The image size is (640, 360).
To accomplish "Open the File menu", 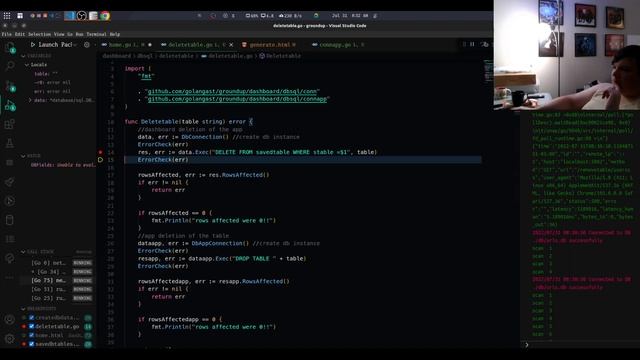I will pos(7,34).
